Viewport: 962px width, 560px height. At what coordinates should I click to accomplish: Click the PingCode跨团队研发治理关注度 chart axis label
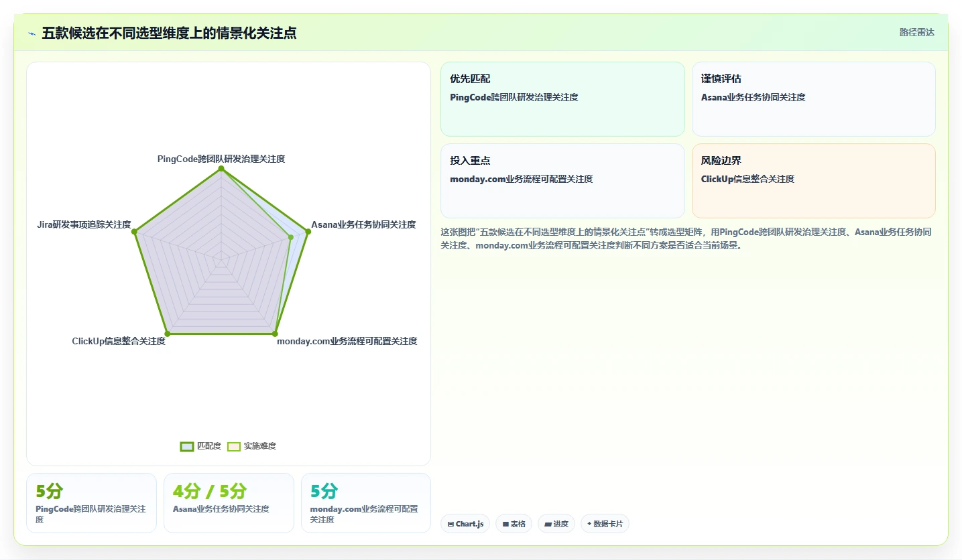221,159
